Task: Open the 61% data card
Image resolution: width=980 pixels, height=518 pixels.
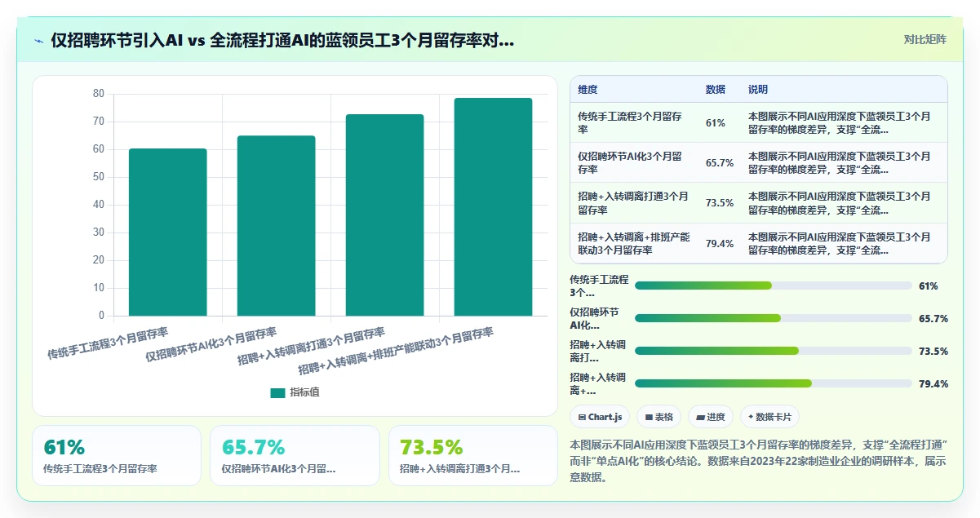Action: [x=117, y=455]
